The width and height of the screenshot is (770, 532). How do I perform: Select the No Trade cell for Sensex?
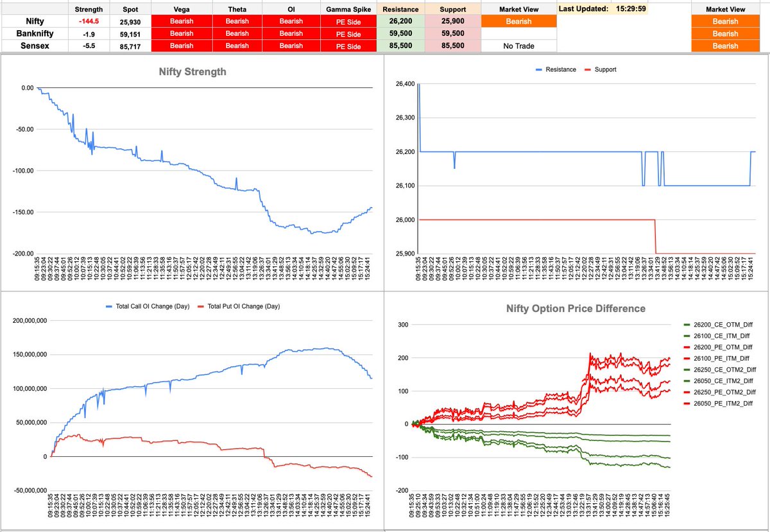click(x=518, y=46)
